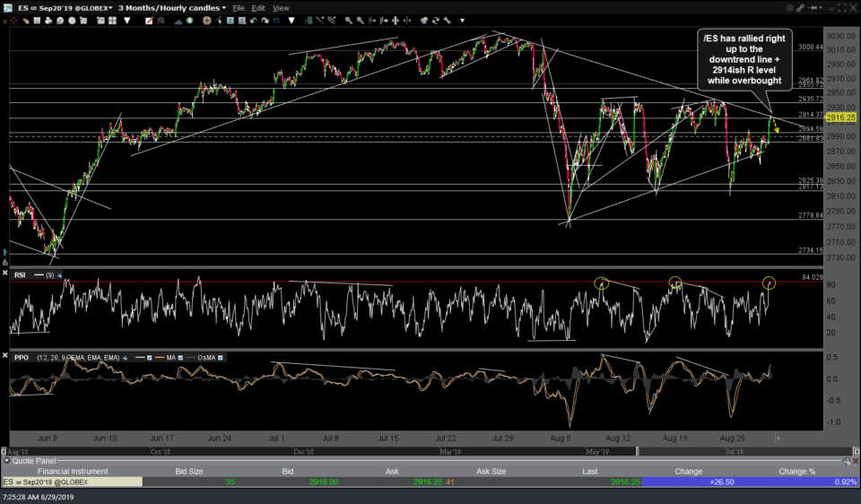Click the yellow 2916.25 current price label

(840, 117)
